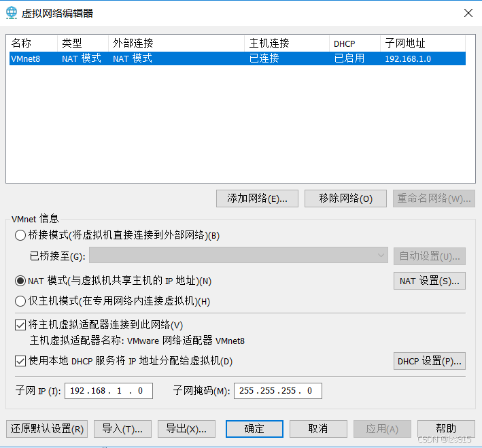Click the 主机虚拟适配器名称 text line
The height and width of the screenshot is (448, 482).
[137, 341]
